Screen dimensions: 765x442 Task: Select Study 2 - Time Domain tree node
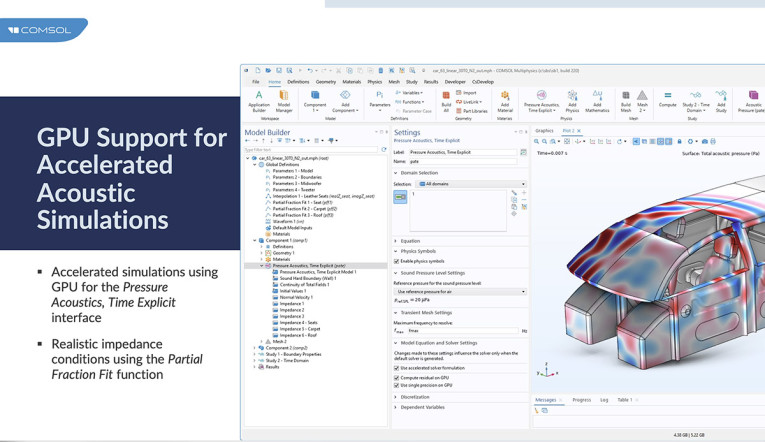point(283,361)
